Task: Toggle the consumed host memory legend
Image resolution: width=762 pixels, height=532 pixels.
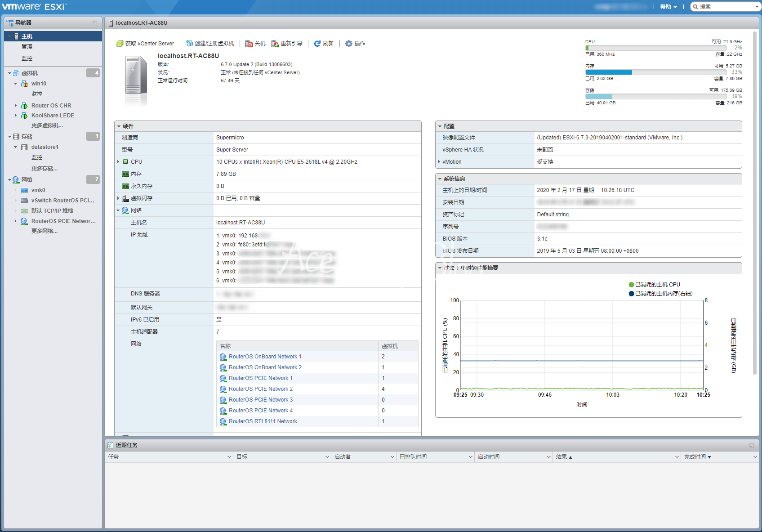Action: pyautogui.click(x=660, y=294)
